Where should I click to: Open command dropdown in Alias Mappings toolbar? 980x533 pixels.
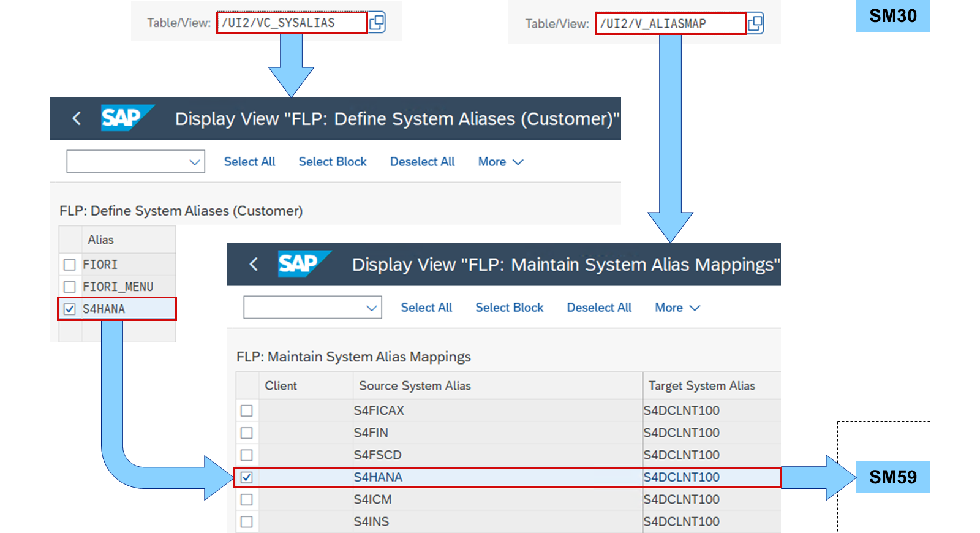[312, 308]
